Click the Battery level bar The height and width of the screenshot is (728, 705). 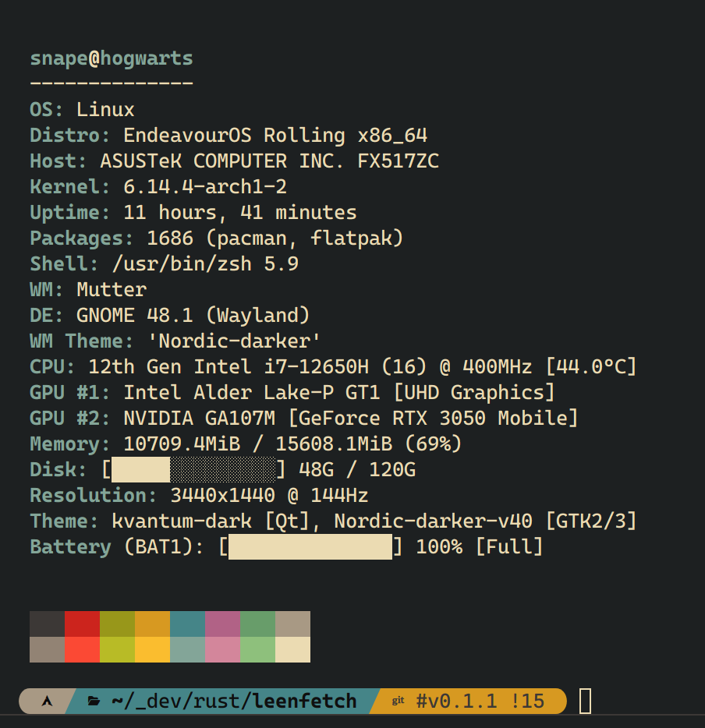click(x=310, y=547)
